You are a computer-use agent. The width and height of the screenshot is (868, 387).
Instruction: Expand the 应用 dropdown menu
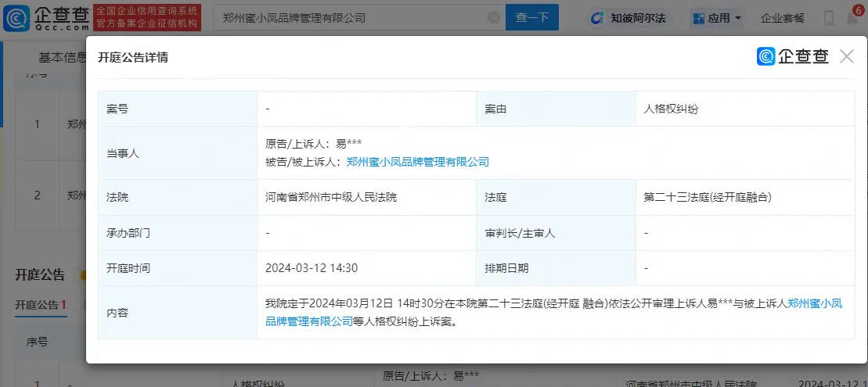coord(717,18)
